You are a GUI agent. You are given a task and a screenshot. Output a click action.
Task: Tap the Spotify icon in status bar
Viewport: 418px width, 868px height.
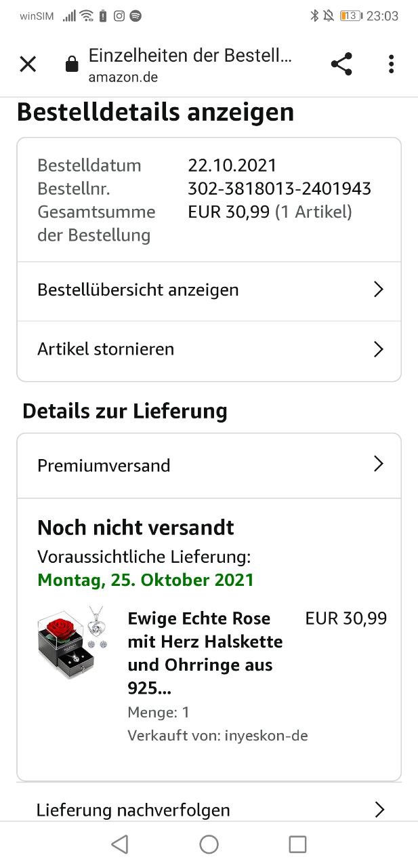135,16
